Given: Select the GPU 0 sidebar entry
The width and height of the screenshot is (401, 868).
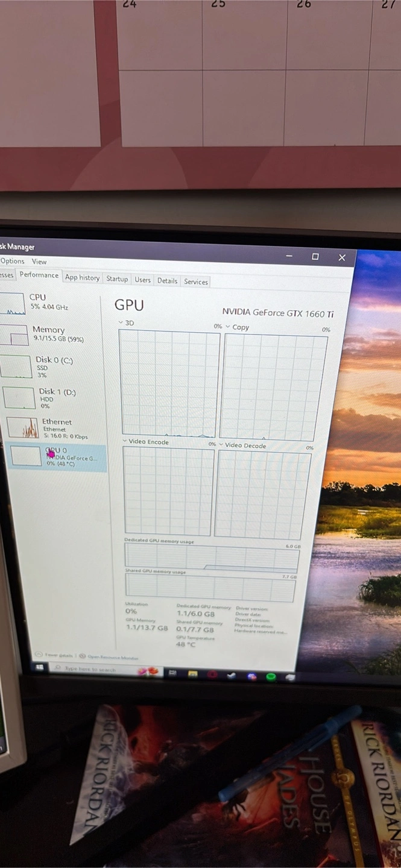Looking at the screenshot, I should (56, 458).
